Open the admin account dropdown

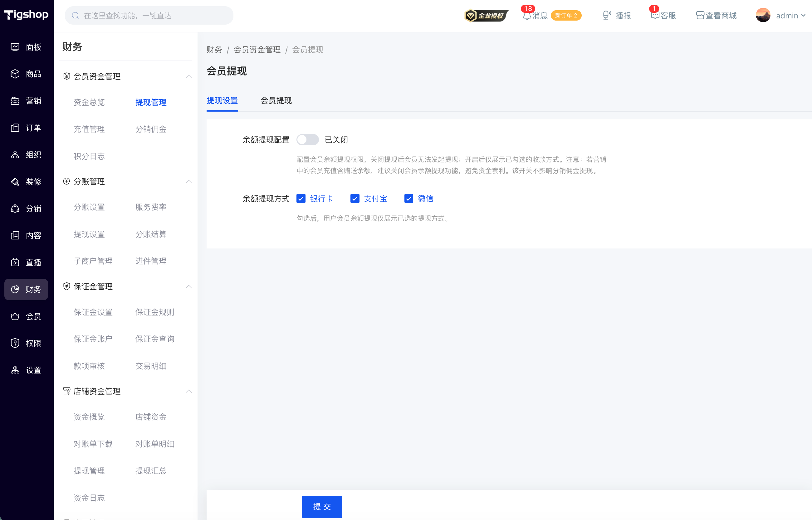780,16
